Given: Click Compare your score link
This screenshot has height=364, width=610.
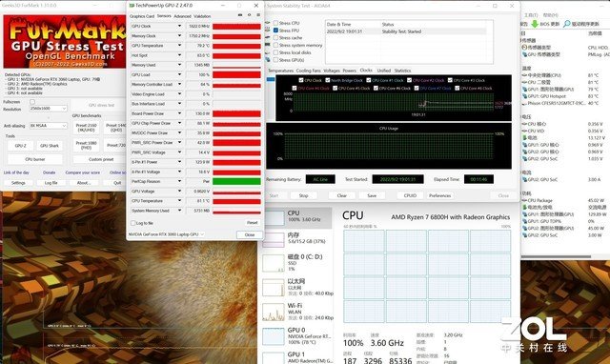Looking at the screenshot, I should (x=83, y=172).
